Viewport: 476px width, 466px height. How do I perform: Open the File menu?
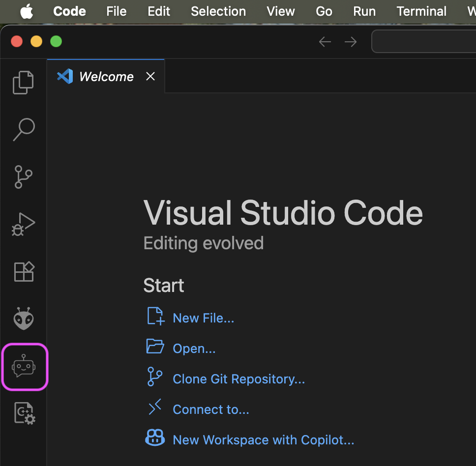click(116, 11)
